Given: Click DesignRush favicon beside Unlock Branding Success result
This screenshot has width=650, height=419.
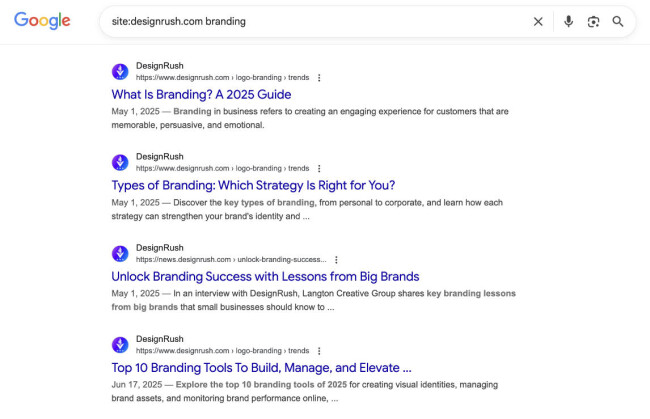Looking at the screenshot, I should tap(120, 253).
